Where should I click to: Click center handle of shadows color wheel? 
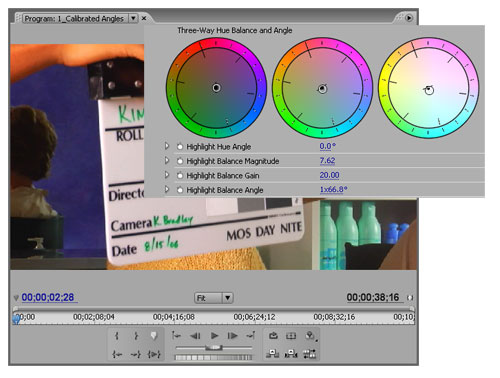[216, 88]
